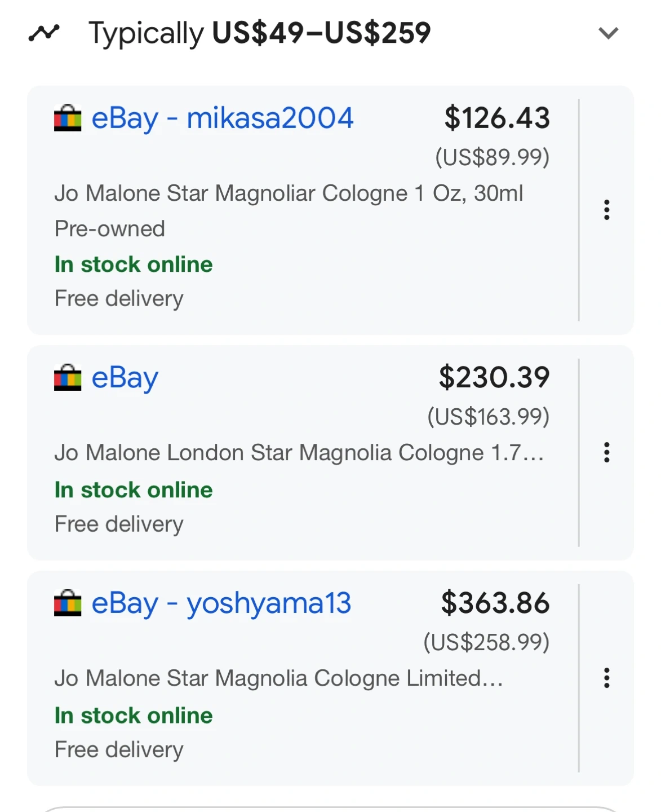This screenshot has height=812, width=661.
Task: Select the $126.43 price
Action: tap(496, 118)
